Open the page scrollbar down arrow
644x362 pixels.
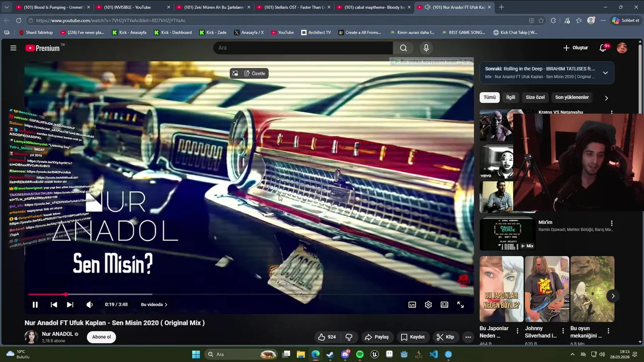[640, 342]
